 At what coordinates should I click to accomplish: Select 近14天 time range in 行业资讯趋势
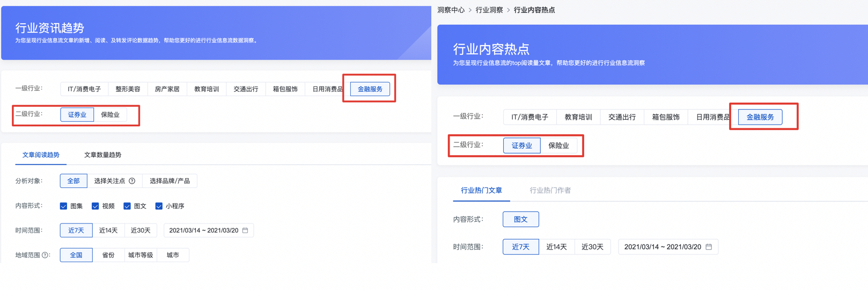108,230
